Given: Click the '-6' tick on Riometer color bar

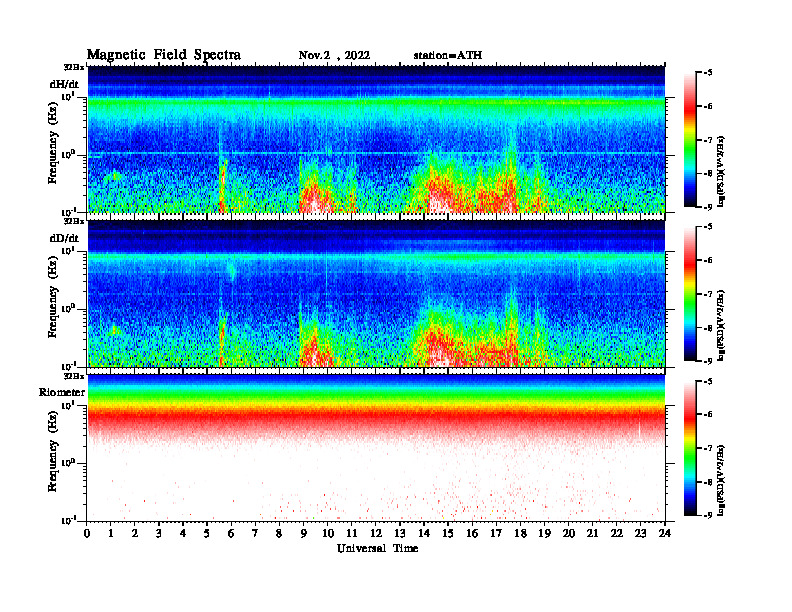Looking at the screenshot, I should 708,414.
